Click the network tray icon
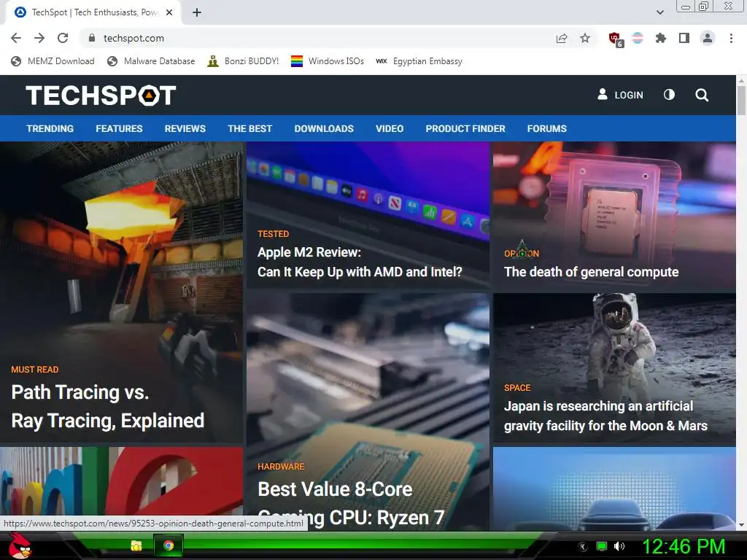 tap(602, 546)
